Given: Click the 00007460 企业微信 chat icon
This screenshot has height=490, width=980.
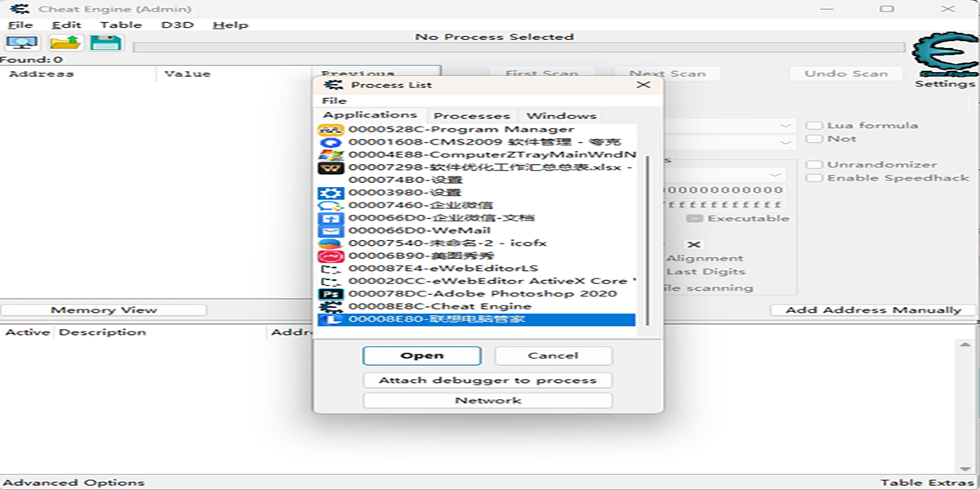Looking at the screenshot, I should [x=330, y=206].
